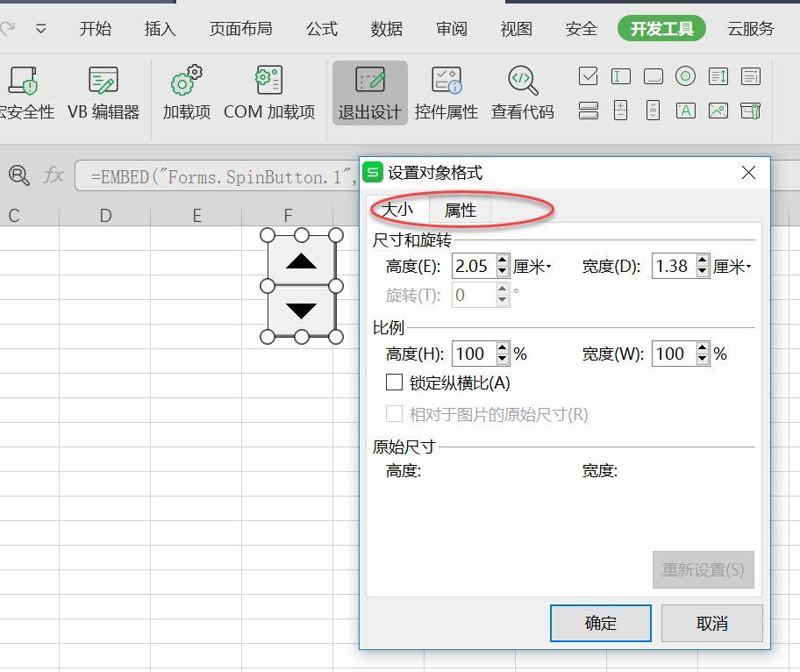
Task: Increase 高度(E) with up stepper
Action: [503, 261]
